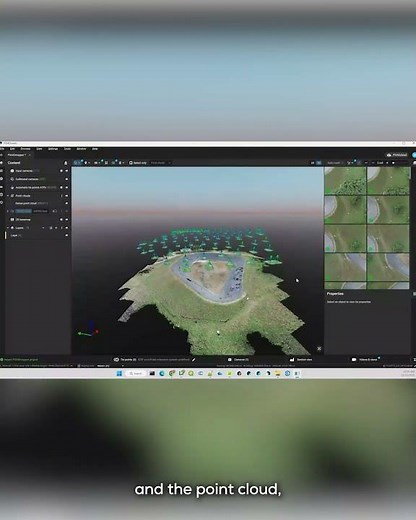Open fourth-row right image thumbnail
The height and width of the screenshot is (520, 416).
pyautogui.click(x=388, y=267)
